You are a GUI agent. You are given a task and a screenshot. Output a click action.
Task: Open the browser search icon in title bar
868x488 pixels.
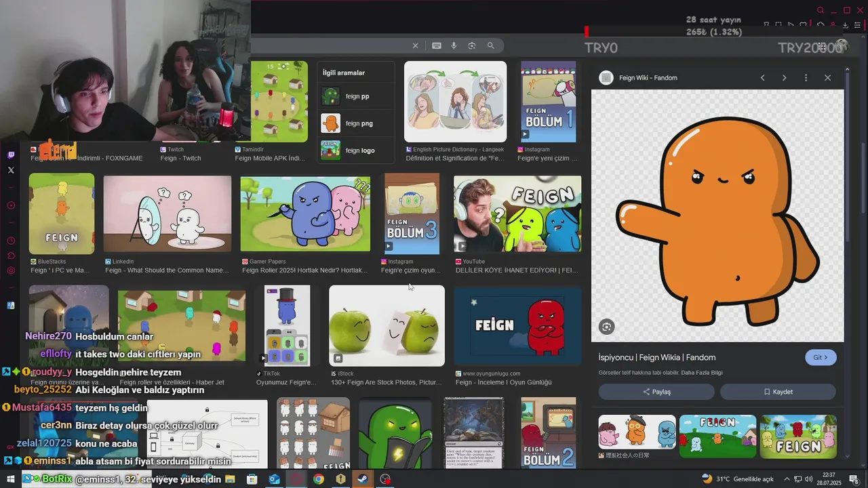pyautogui.click(x=821, y=10)
